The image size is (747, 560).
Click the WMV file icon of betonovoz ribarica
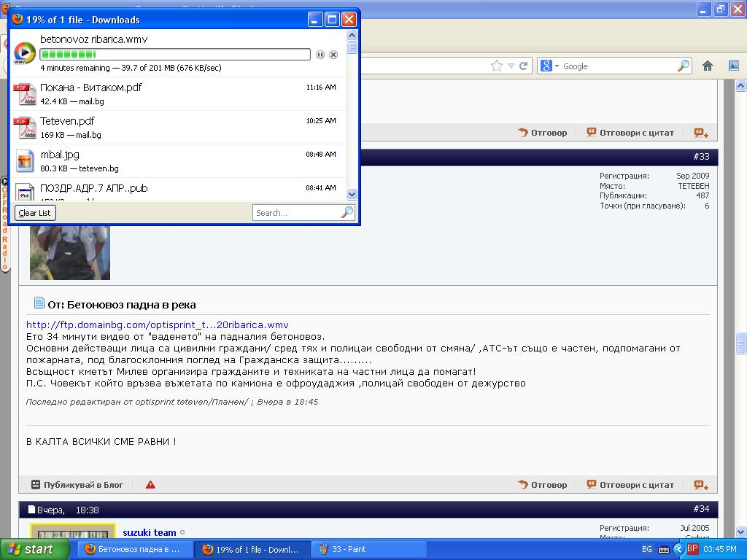click(x=25, y=52)
